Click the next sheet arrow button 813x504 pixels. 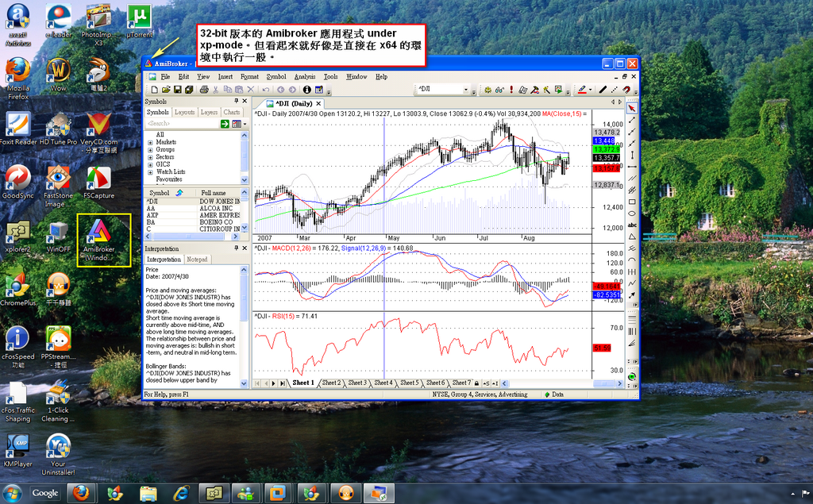pyautogui.click(x=274, y=383)
